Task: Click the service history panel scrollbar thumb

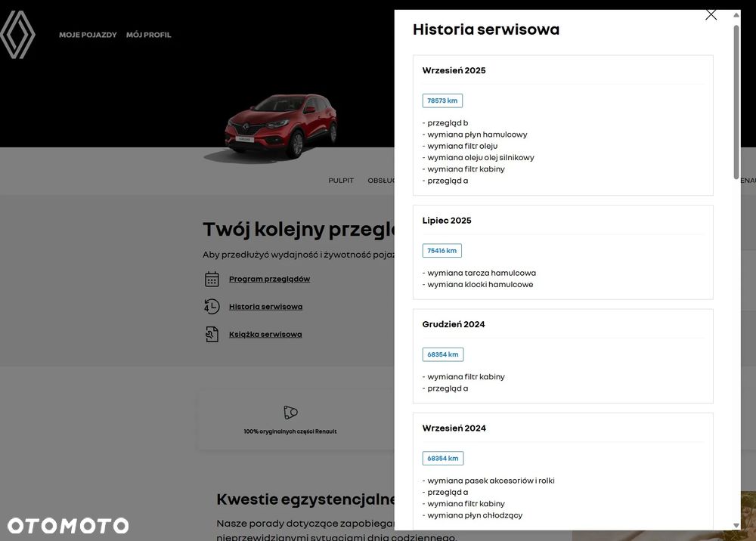Action: point(736,102)
